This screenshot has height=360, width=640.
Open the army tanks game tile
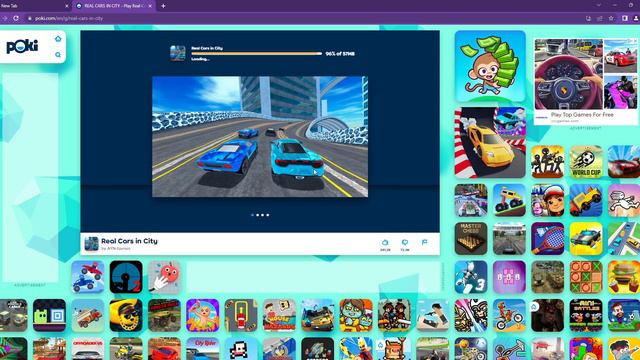547,277
